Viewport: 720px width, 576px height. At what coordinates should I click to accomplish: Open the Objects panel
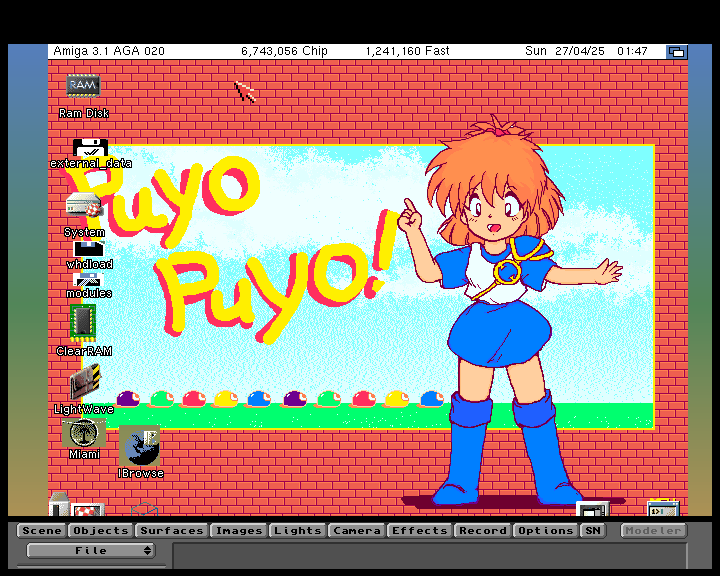[101, 531]
